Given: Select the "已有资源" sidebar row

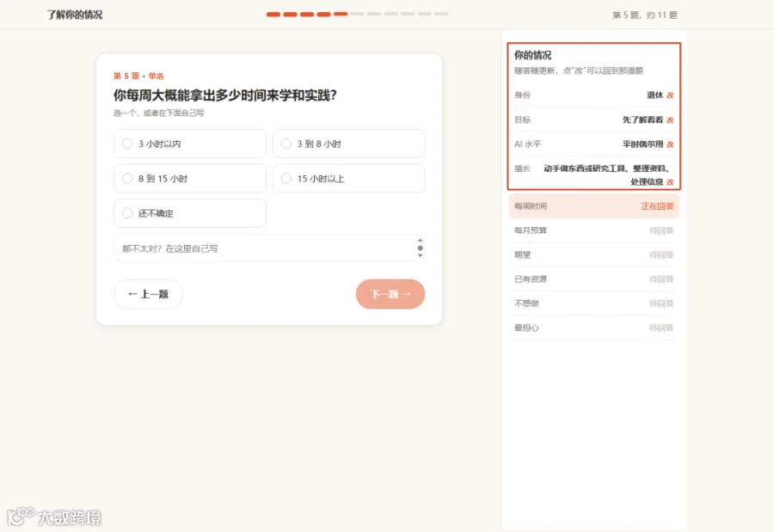Looking at the screenshot, I should [593, 278].
